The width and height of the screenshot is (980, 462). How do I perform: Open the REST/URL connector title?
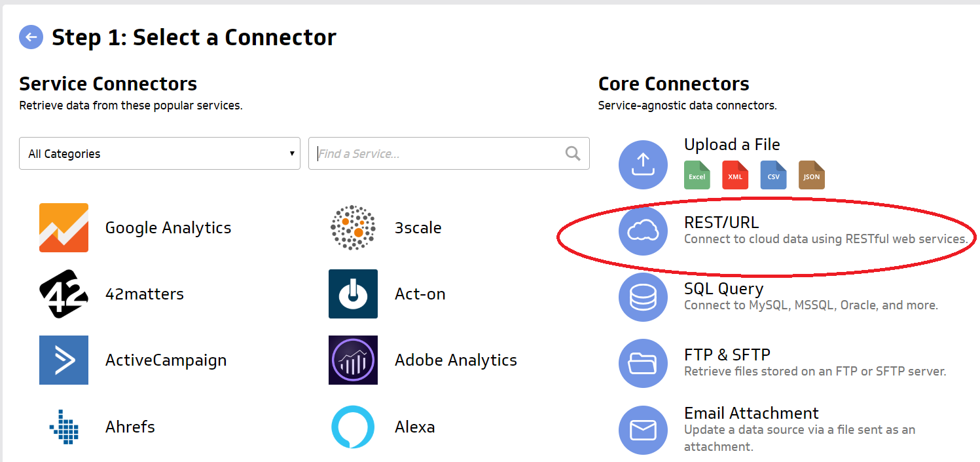(721, 222)
